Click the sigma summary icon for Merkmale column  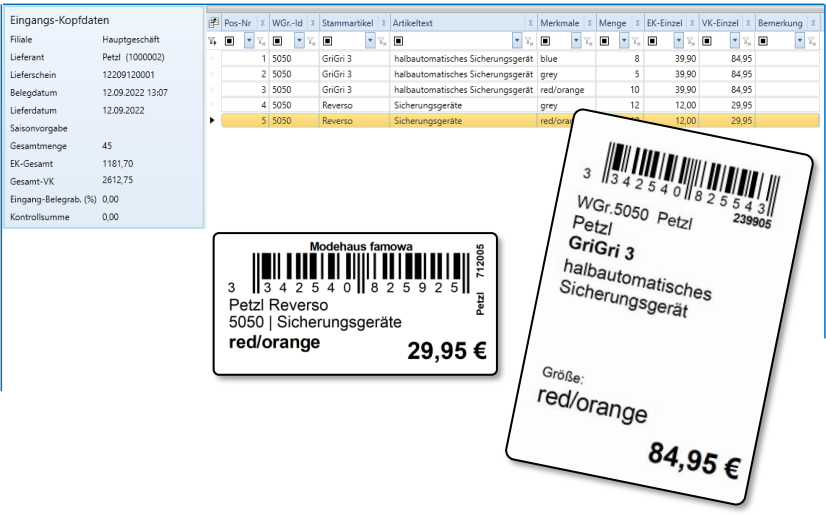pyautogui.click(x=589, y=23)
